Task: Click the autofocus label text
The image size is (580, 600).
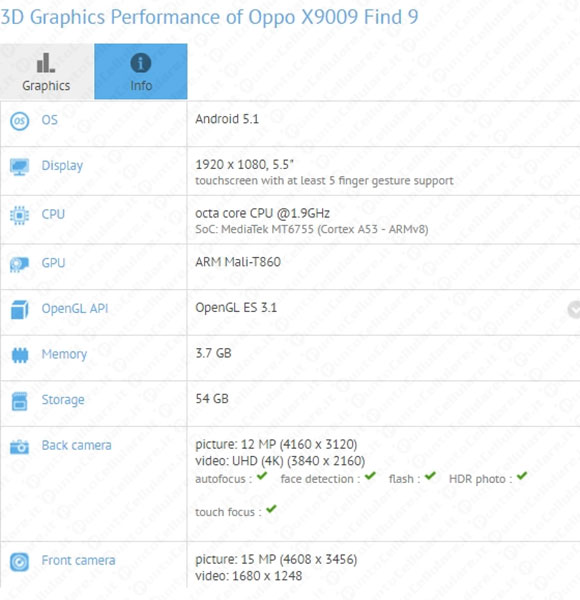Action: pyautogui.click(x=223, y=479)
